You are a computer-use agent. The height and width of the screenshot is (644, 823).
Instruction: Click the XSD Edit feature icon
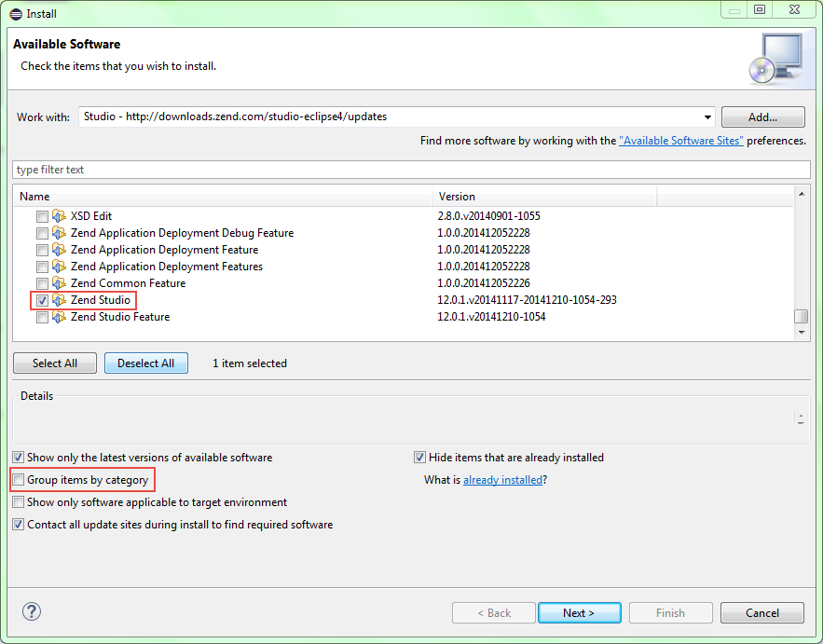[x=60, y=215]
